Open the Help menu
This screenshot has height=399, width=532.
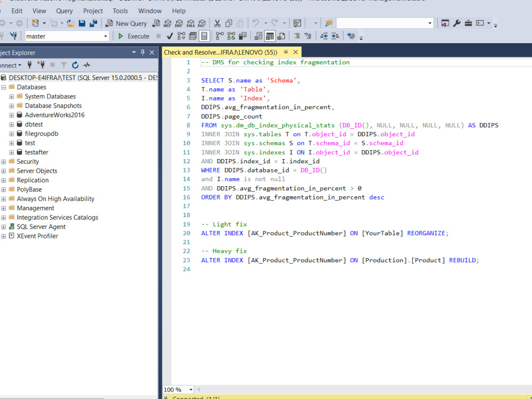pos(178,11)
